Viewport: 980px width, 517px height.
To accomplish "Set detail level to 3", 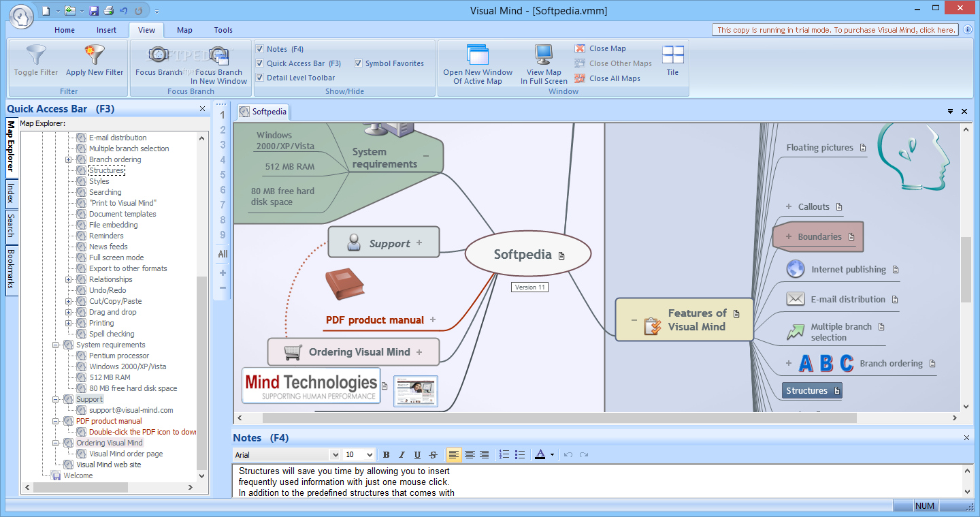I will click(223, 145).
